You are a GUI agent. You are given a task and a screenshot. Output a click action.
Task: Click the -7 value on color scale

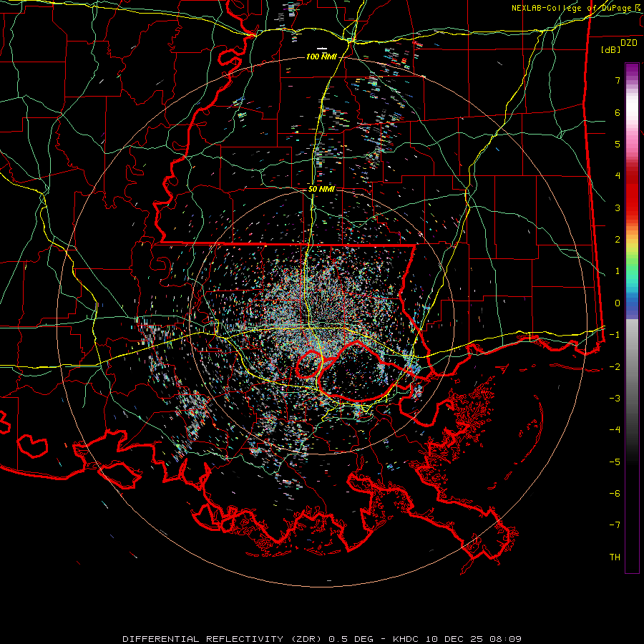point(615,525)
